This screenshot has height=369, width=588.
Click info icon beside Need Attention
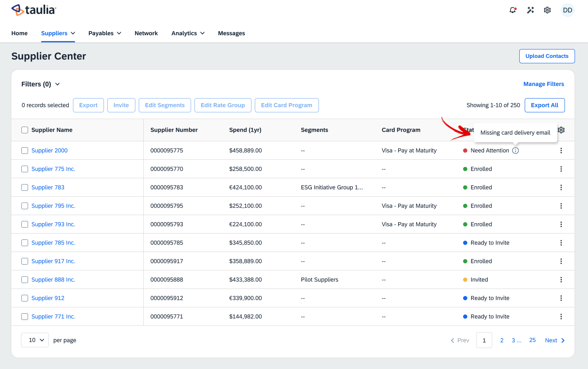(x=515, y=151)
